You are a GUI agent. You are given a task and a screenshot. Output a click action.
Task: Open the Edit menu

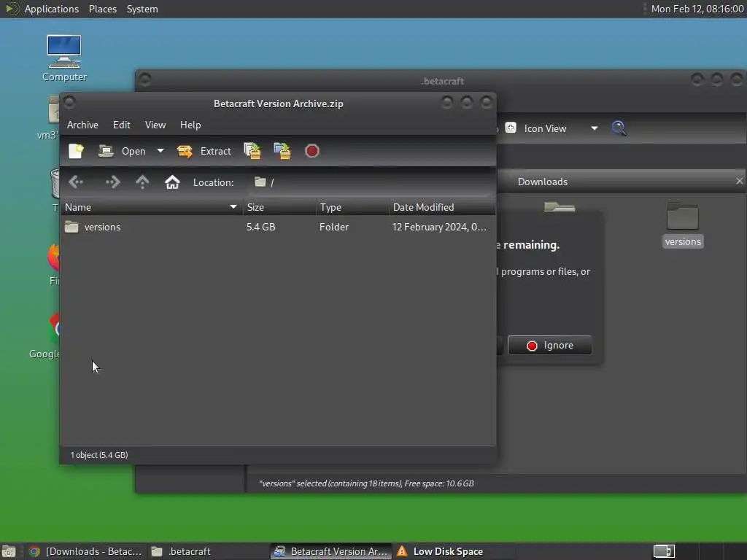click(x=122, y=125)
